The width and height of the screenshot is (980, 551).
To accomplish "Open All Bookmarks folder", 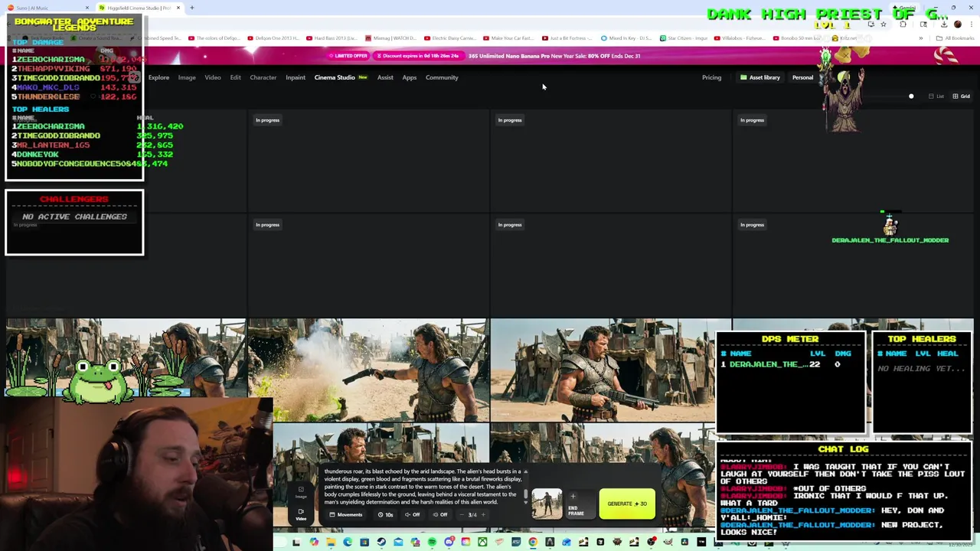I will tap(955, 38).
